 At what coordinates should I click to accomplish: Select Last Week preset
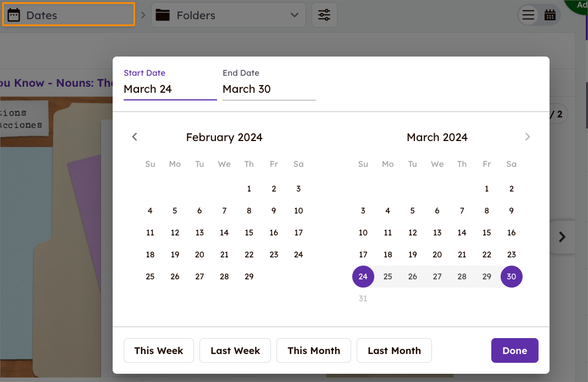[235, 351]
